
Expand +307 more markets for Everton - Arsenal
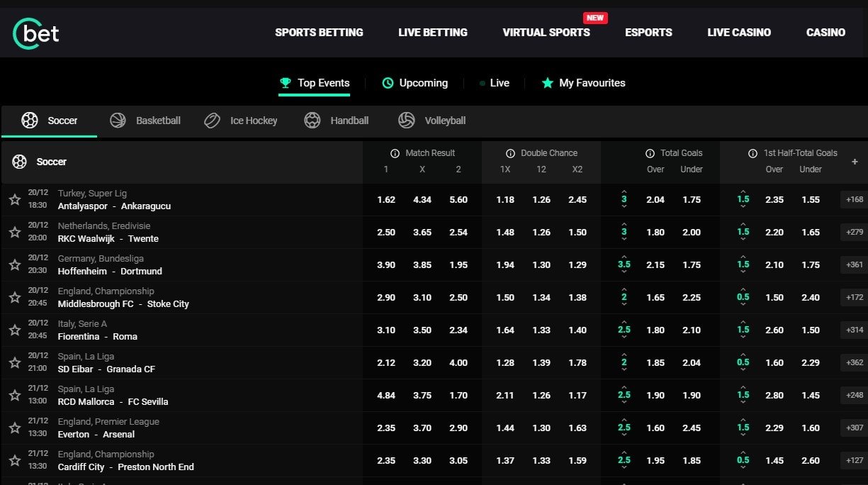pos(854,428)
